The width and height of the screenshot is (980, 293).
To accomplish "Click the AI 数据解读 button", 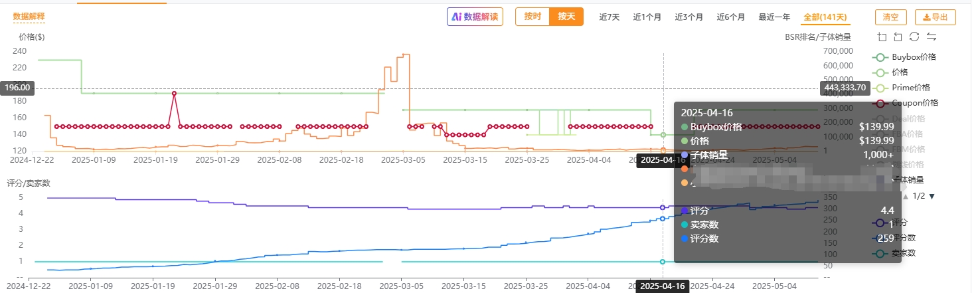I will (x=475, y=17).
